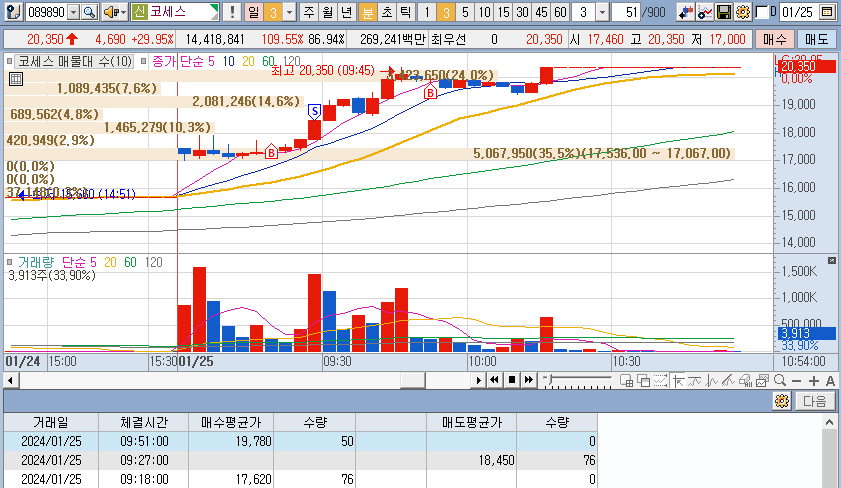The image size is (841, 488).
Task: Switch to the 월 (monthly) chart
Action: point(328,12)
